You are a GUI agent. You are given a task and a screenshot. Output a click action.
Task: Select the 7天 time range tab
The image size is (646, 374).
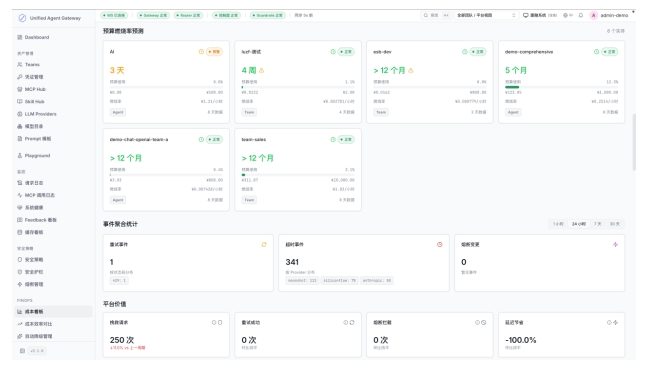click(x=597, y=224)
